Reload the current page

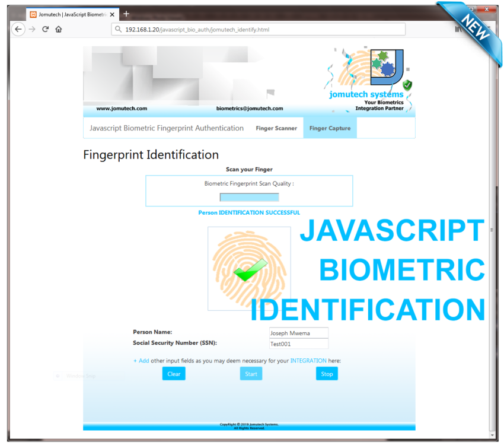(x=45, y=29)
